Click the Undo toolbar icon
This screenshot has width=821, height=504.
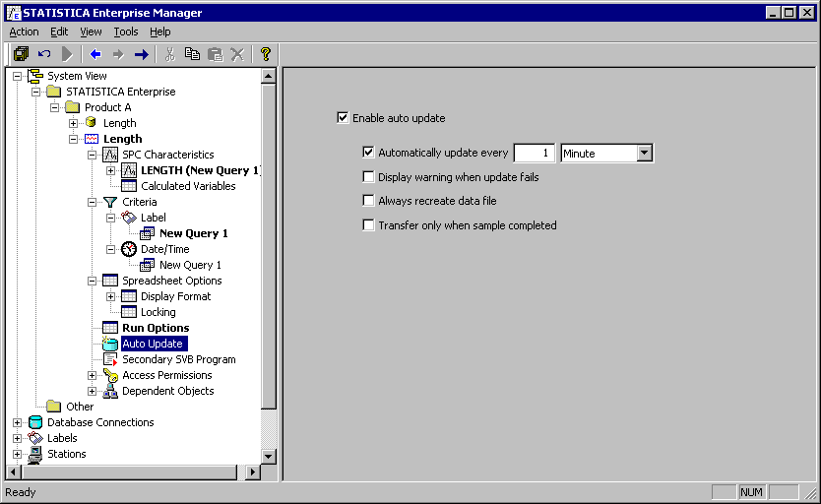click(44, 54)
